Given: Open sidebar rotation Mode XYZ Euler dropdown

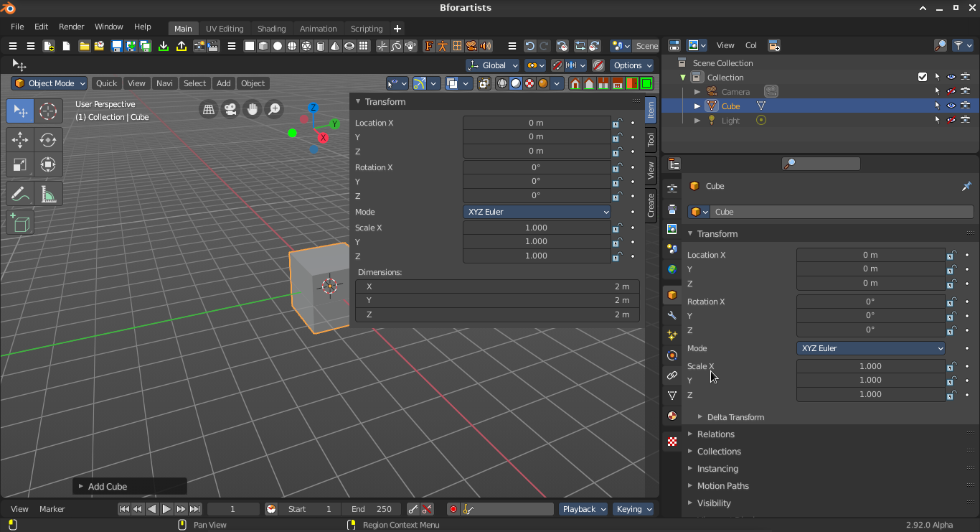Looking at the screenshot, I should 537,212.
